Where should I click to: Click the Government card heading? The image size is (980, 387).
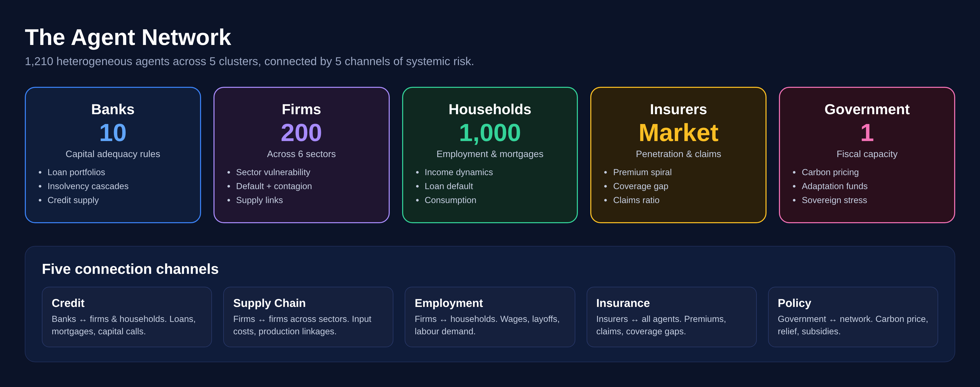click(867, 110)
